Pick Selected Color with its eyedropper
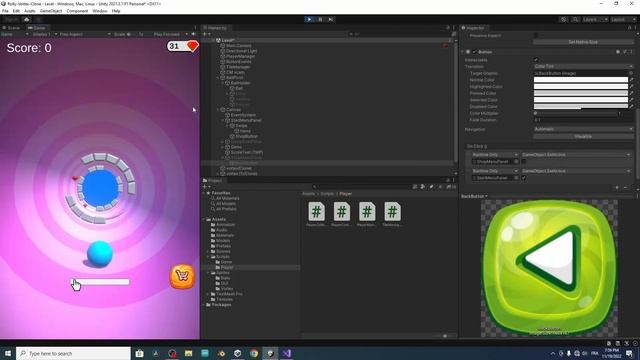 point(631,100)
